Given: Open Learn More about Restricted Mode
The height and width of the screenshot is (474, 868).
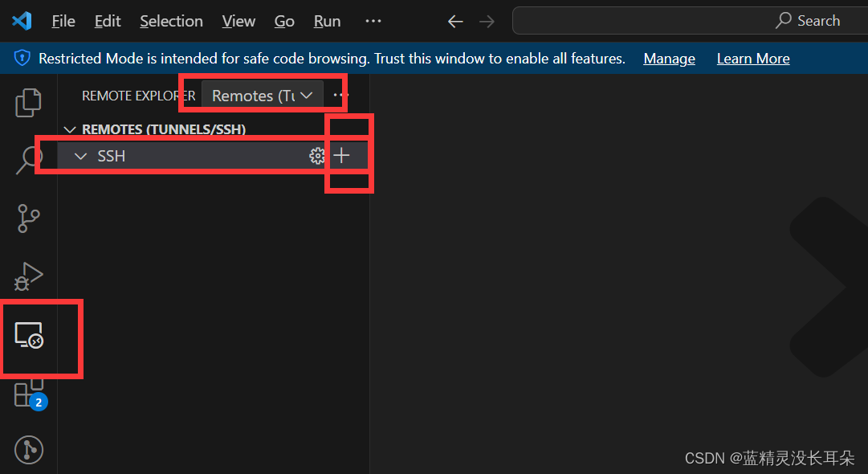Looking at the screenshot, I should point(752,58).
